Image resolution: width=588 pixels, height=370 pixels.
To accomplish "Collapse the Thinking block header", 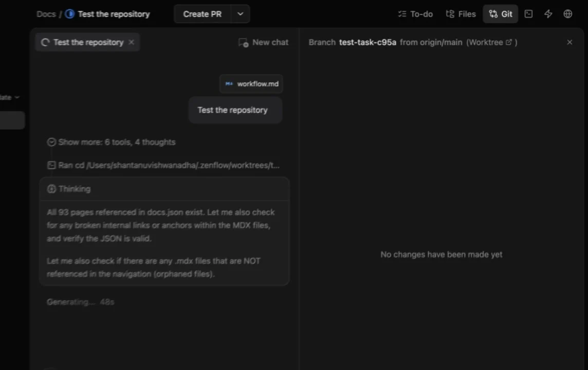I will (x=164, y=189).
